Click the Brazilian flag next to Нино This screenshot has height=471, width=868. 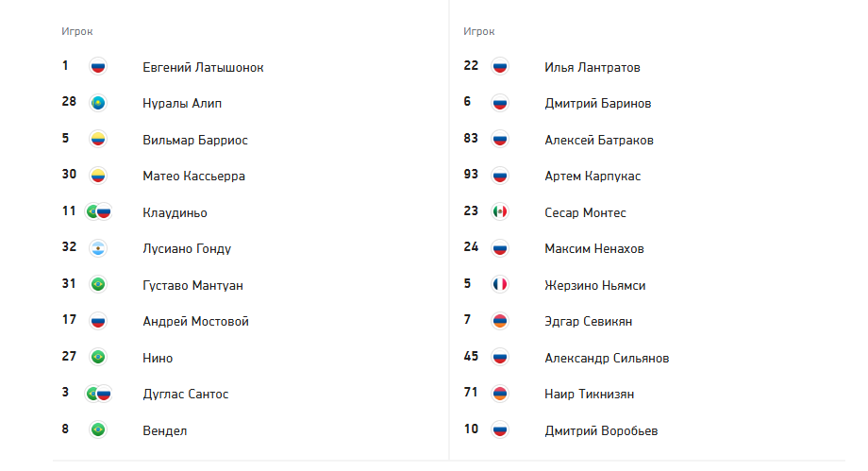[98, 357]
